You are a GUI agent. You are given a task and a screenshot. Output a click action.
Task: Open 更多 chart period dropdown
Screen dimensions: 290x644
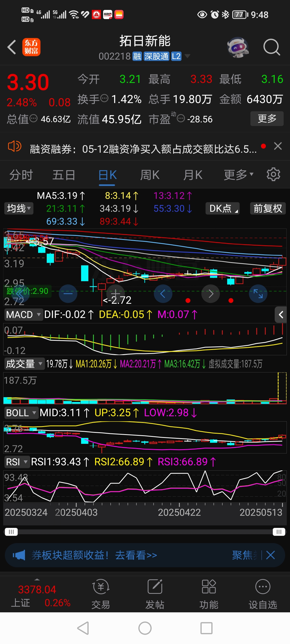(x=239, y=175)
